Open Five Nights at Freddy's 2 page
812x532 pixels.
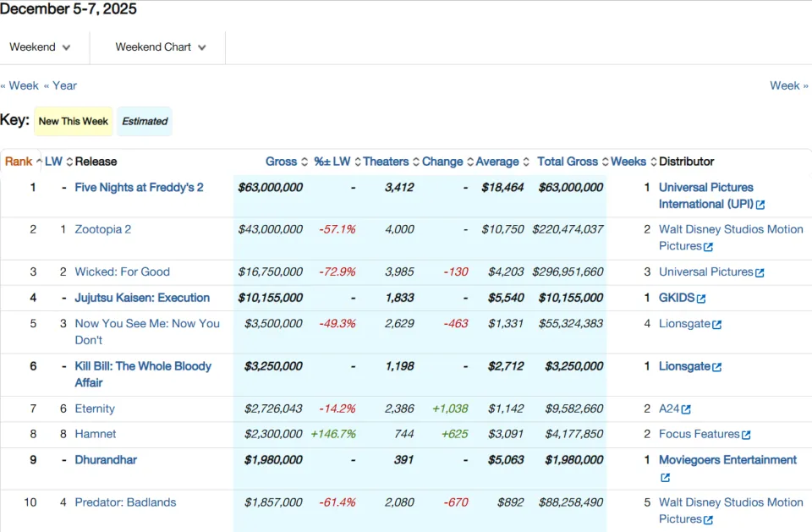coord(139,188)
